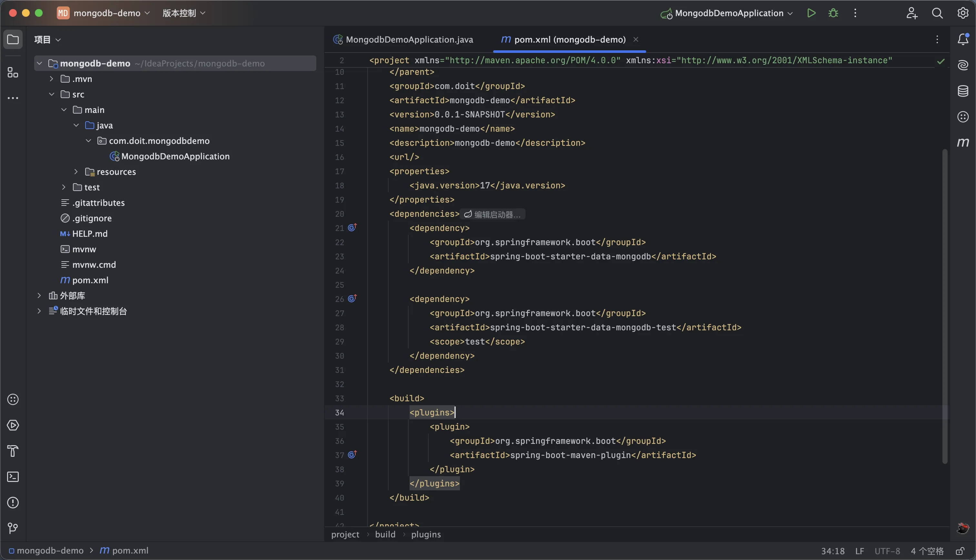Open the Database tool window
976x560 pixels.
(x=962, y=91)
